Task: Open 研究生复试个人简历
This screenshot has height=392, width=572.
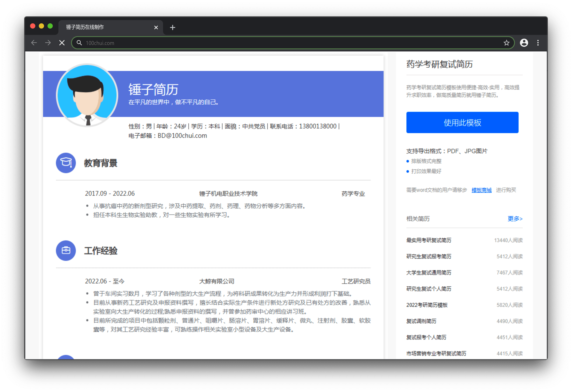Action: (429, 289)
